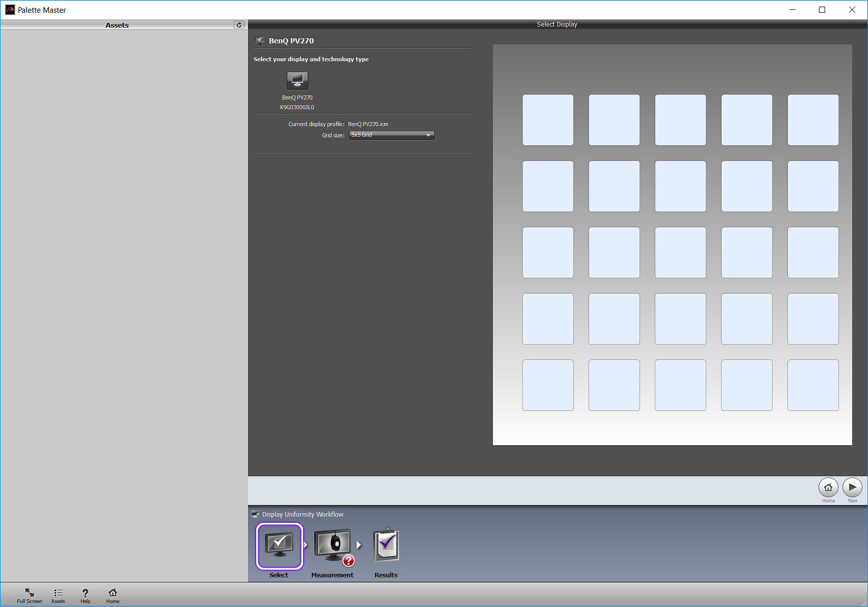The width and height of the screenshot is (868, 607).
Task: Click the Results clipboard icon
Action: tap(386, 544)
